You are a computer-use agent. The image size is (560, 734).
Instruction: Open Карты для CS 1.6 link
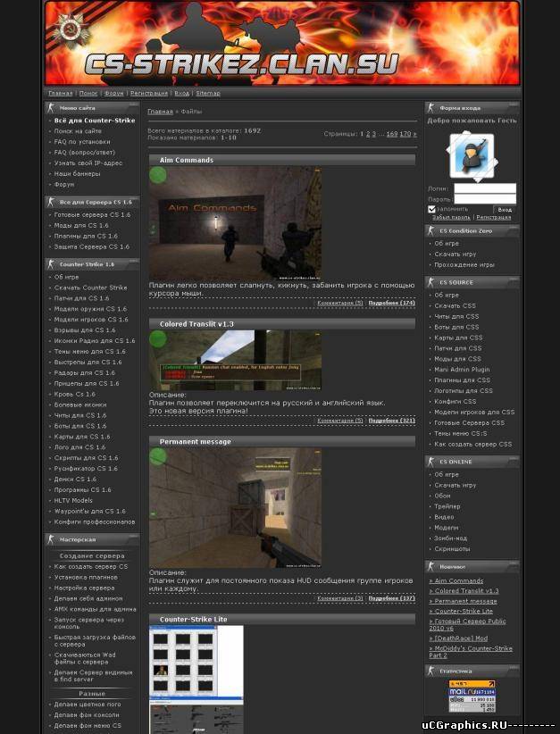coord(82,437)
